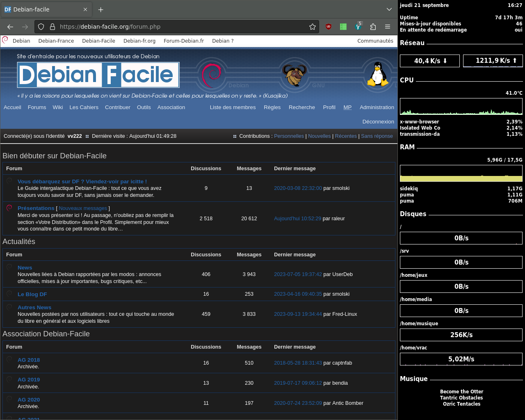Open Les Cahiers in the navigation menu
Screen dimensions: 525x420
[x=84, y=107]
